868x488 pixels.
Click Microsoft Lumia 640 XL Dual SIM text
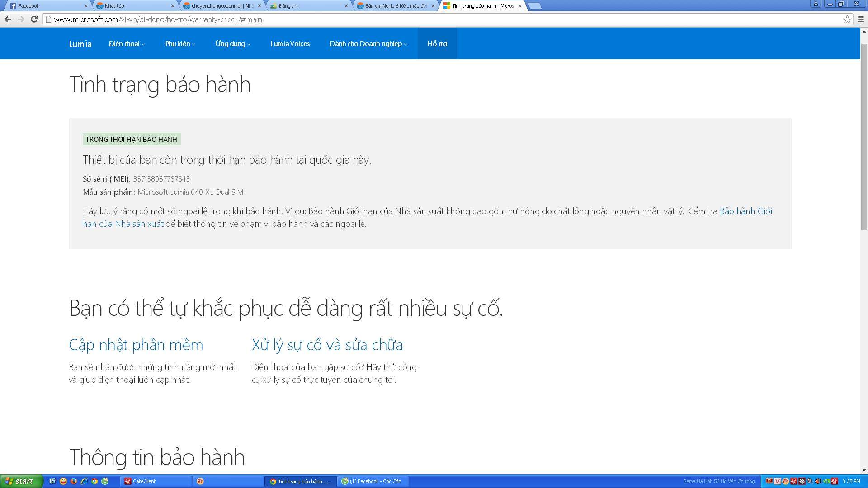190,192
